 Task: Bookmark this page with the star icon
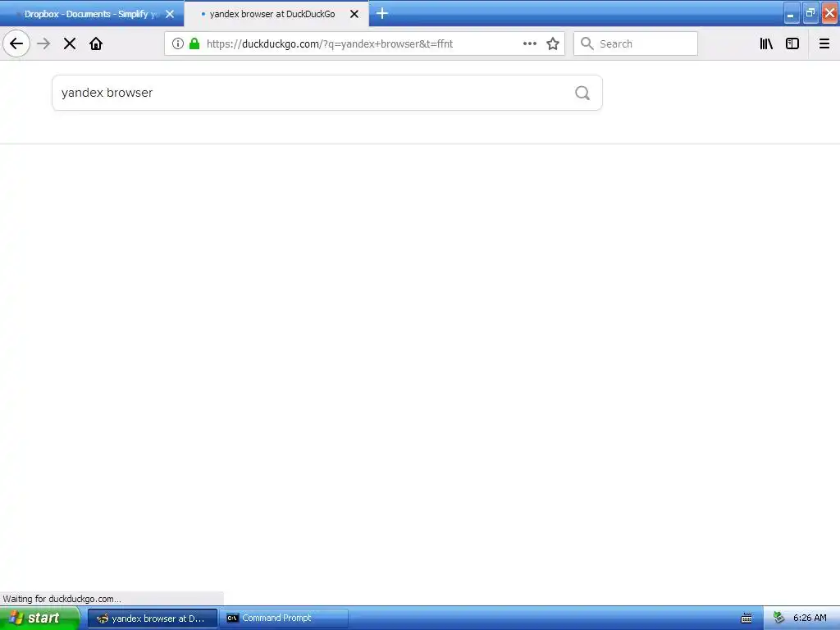[x=553, y=44]
